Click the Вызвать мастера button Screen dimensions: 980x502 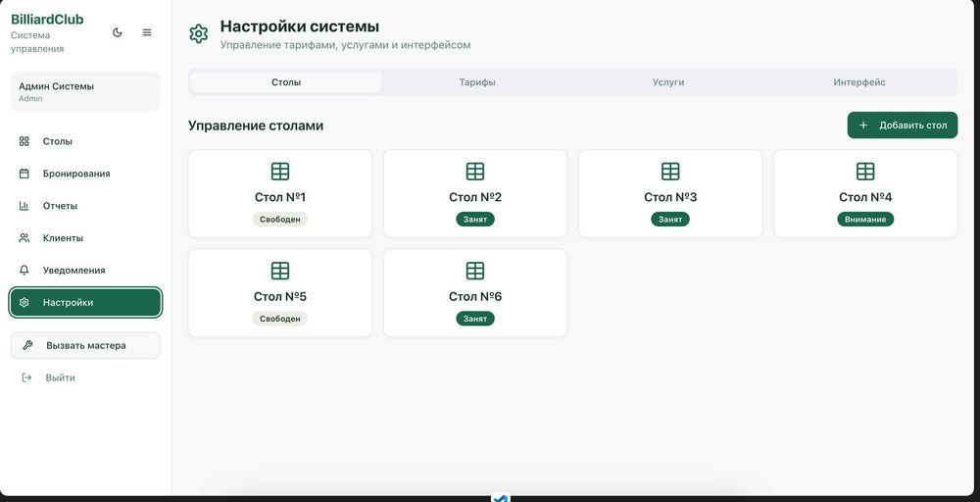click(85, 345)
